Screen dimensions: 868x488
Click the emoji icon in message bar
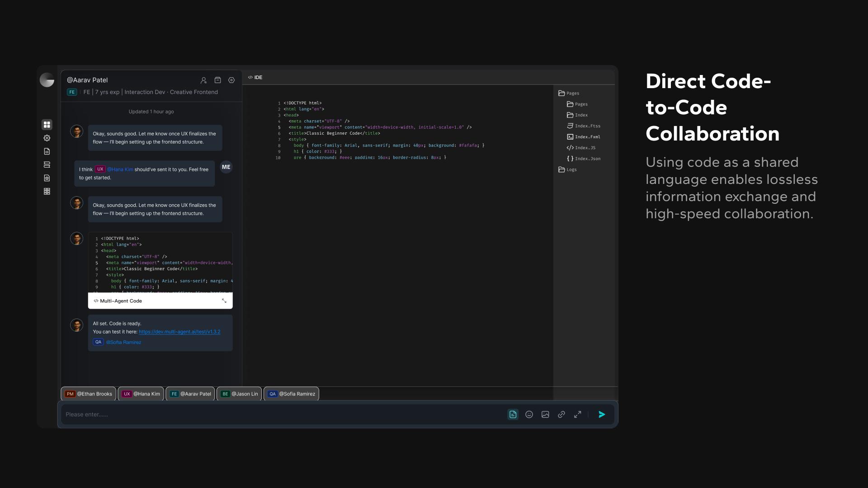(x=529, y=414)
